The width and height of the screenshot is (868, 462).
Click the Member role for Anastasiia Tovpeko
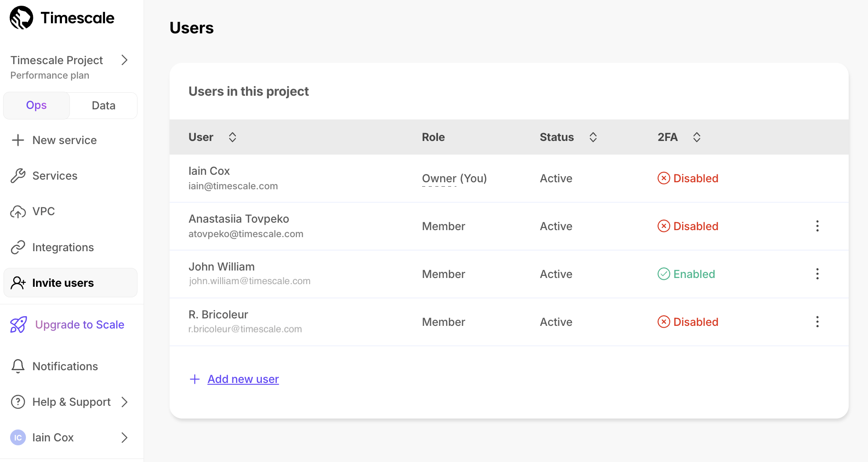(443, 226)
